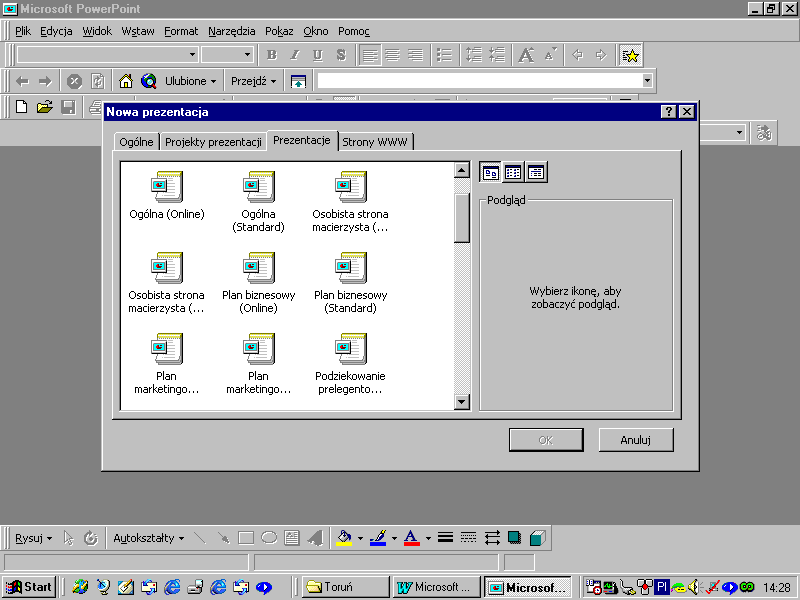Select the Oval drawing tool
This screenshot has height=600, width=800.
coord(269,538)
